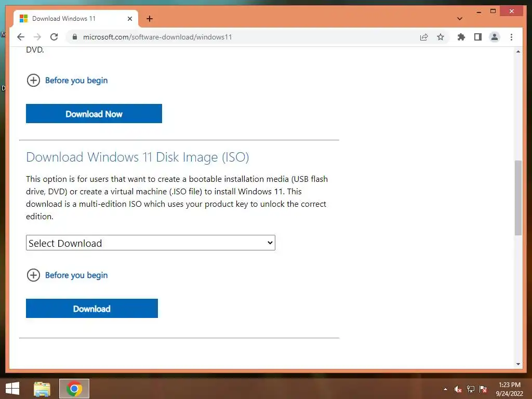This screenshot has height=399, width=532.
Task: Open the Chrome profile avatar
Action: [x=495, y=37]
